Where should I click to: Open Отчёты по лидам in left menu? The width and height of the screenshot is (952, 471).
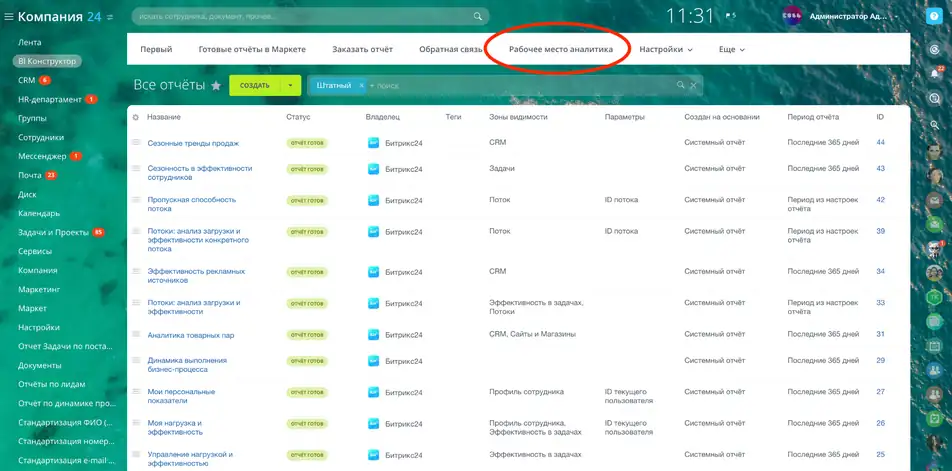tap(52, 384)
